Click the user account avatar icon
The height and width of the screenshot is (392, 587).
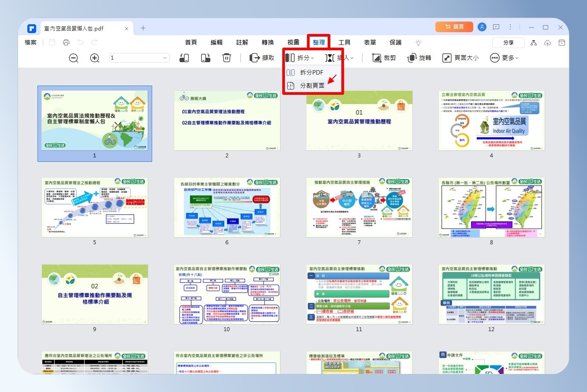point(482,27)
